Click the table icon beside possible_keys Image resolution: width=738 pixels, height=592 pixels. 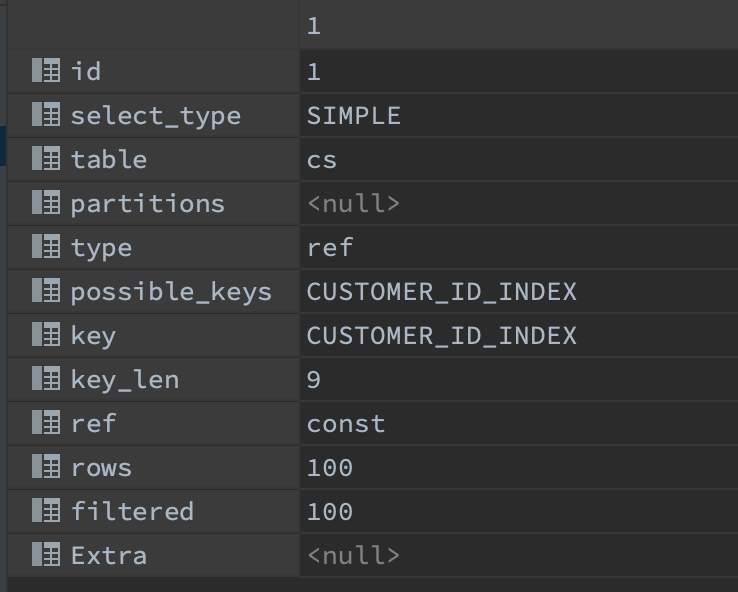pyautogui.click(x=46, y=291)
